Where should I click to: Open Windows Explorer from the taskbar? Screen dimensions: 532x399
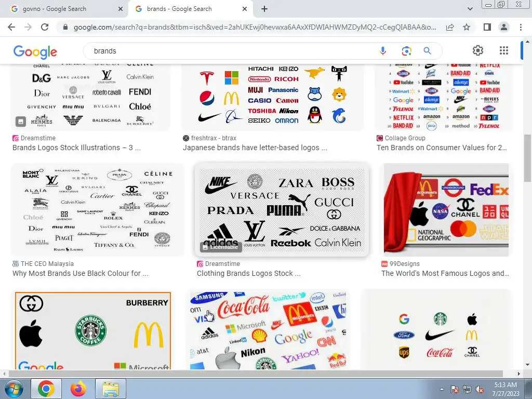[x=111, y=389]
